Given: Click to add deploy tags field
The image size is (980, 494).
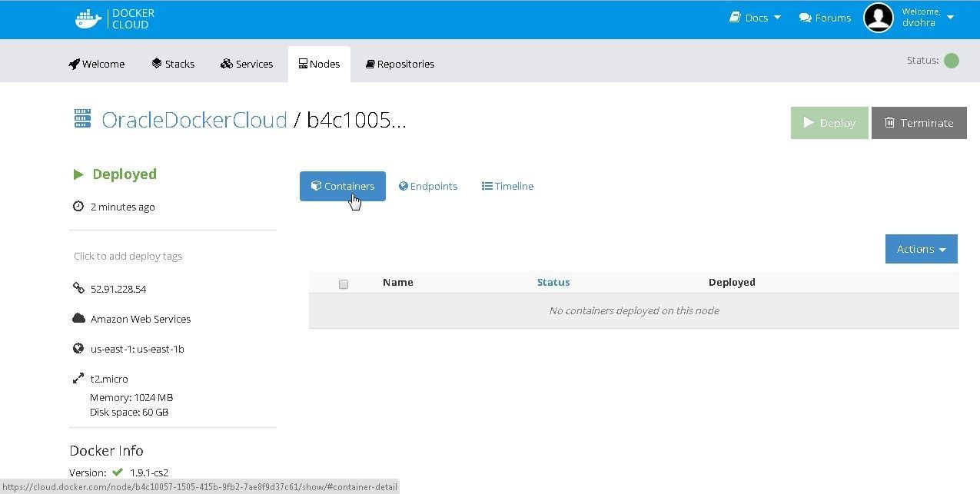Looking at the screenshot, I should pos(128,256).
